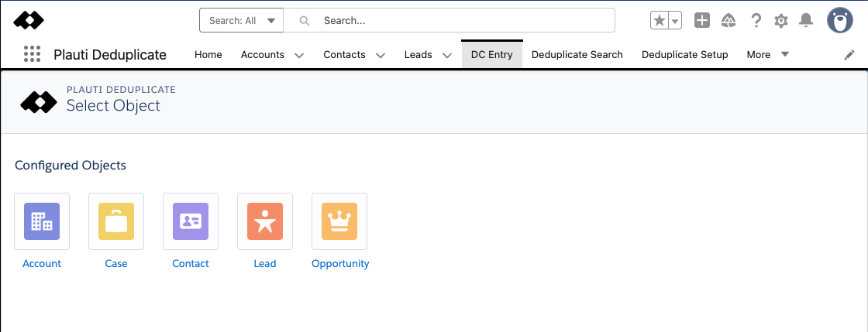Go to the Deduplicate Setup tab
The width and height of the screenshot is (868, 332).
(685, 55)
